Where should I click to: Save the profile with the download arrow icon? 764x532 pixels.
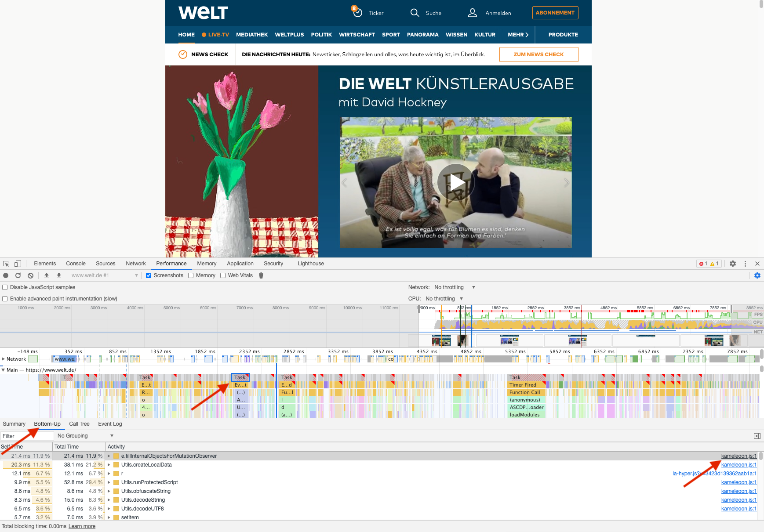click(59, 275)
